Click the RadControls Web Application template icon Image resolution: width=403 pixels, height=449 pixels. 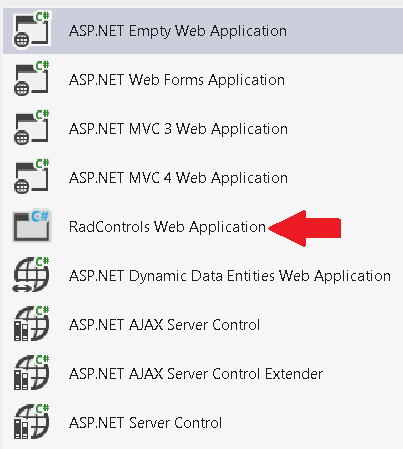tap(32, 226)
